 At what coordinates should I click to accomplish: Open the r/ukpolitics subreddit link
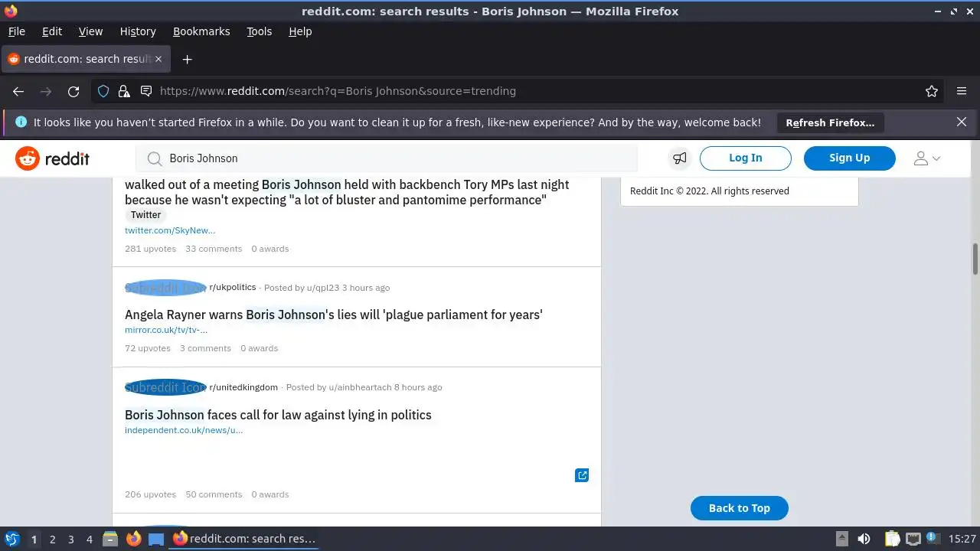[x=233, y=288]
